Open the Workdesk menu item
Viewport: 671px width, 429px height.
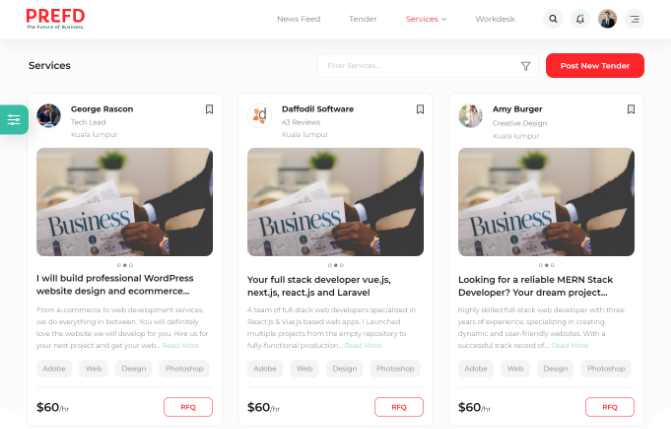point(495,19)
